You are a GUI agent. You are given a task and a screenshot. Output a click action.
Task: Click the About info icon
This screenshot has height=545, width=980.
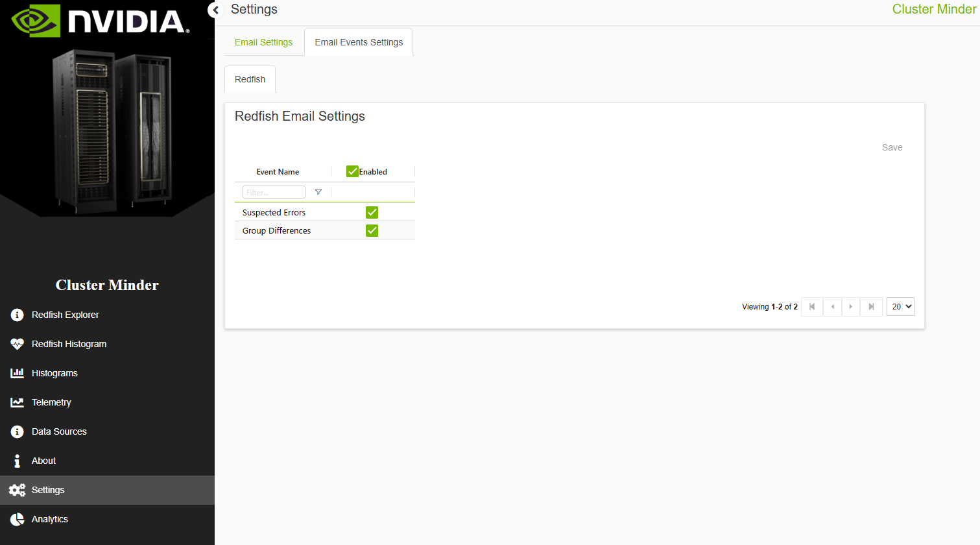[x=18, y=461]
